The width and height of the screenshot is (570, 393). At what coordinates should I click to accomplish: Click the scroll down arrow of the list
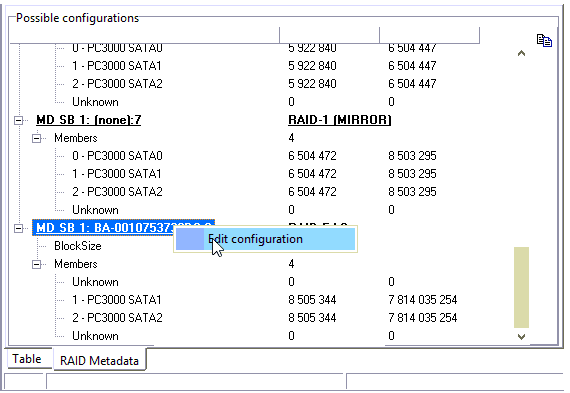click(x=521, y=337)
